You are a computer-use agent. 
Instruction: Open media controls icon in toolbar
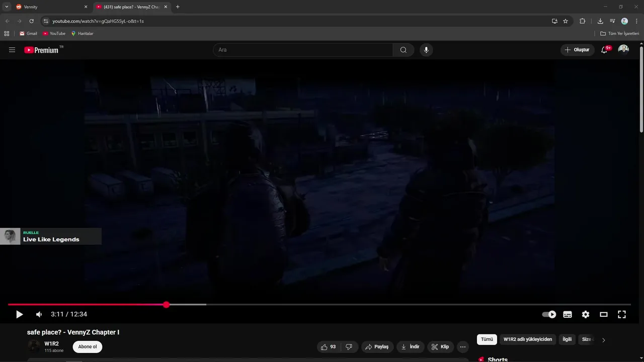(x=612, y=21)
